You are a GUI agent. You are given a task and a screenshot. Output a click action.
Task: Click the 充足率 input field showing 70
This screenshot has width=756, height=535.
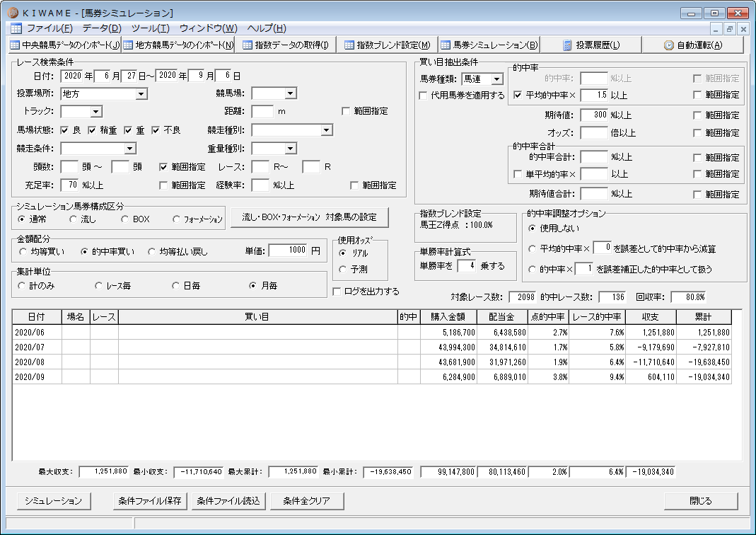(70, 185)
